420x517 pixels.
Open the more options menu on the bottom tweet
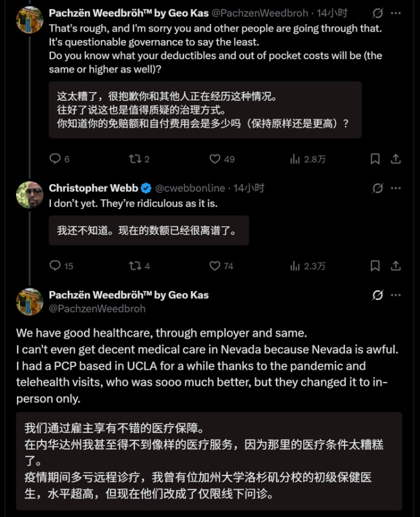pyautogui.click(x=396, y=293)
